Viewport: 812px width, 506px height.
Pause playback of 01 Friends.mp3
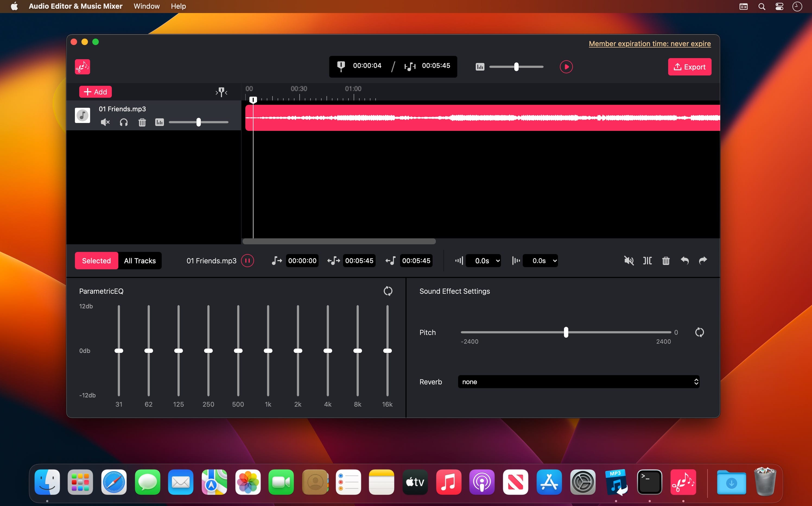click(x=248, y=261)
